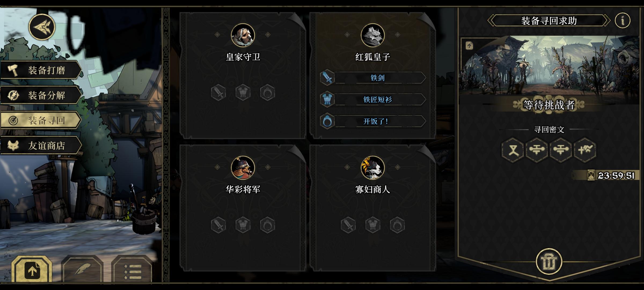644x290 pixels.
Task: Click the 铁匠短衫 equipment entry
Action: (373, 100)
